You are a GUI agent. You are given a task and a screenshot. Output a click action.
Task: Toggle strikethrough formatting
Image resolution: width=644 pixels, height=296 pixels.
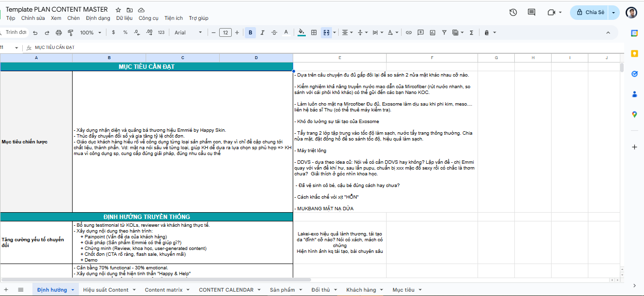coord(274,32)
